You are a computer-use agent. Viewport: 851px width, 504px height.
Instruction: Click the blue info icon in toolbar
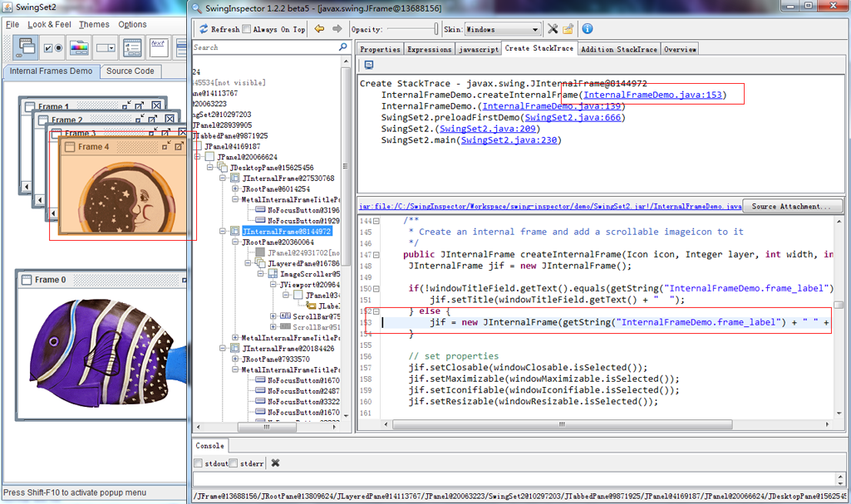pos(587,29)
